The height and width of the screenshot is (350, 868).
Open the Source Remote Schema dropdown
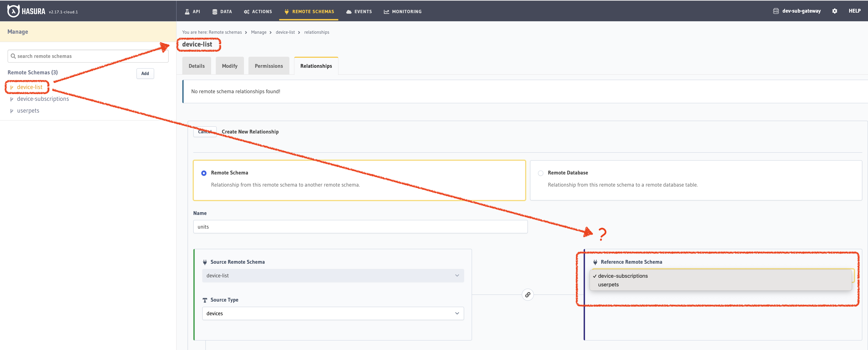pyautogui.click(x=333, y=275)
